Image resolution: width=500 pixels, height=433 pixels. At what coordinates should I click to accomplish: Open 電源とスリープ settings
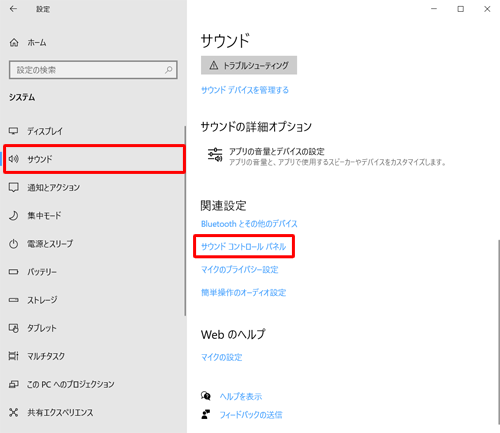tap(50, 244)
